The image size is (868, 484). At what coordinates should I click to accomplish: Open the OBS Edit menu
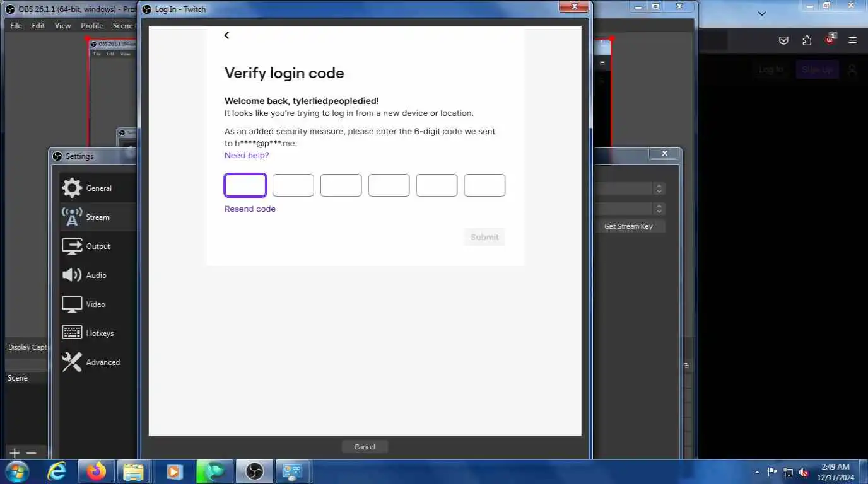pyautogui.click(x=38, y=26)
